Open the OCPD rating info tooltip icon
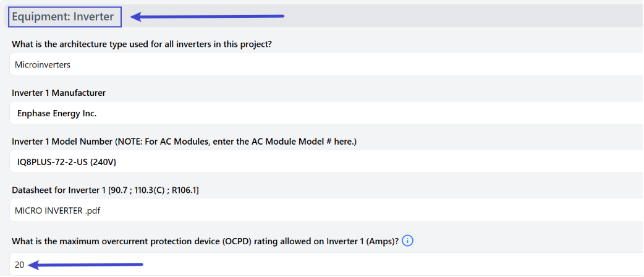The width and height of the screenshot is (644, 277). pyautogui.click(x=407, y=241)
